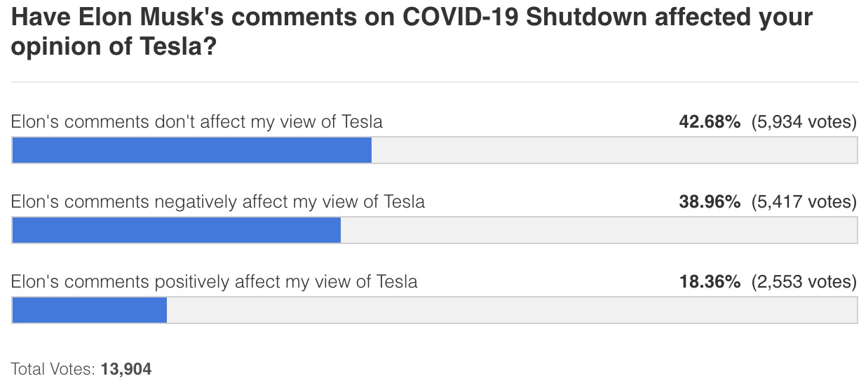Click the 13,904 total vote number
868x383 pixels.
click(126, 368)
